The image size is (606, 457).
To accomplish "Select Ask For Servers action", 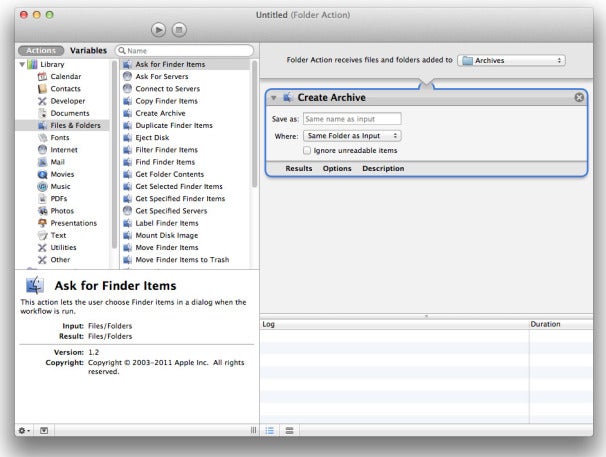I will 185,77.
